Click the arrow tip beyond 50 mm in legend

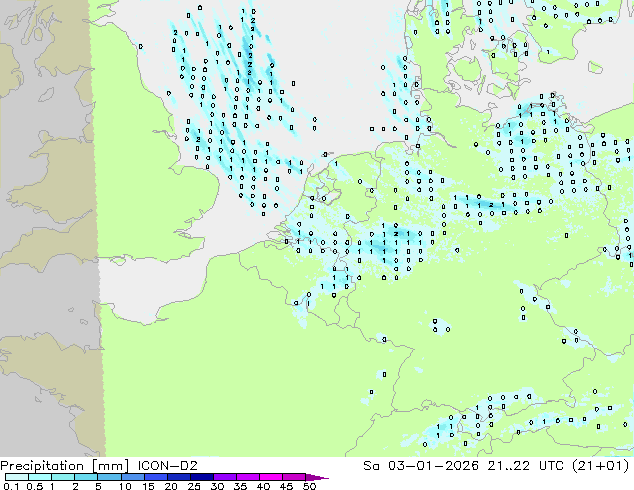(318, 478)
